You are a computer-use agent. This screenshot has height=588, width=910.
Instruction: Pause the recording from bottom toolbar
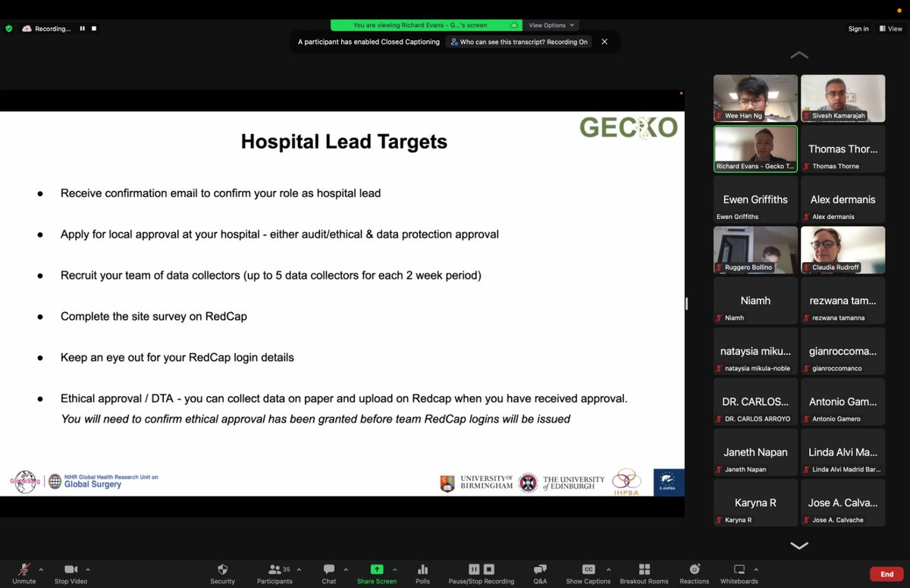pyautogui.click(x=474, y=569)
